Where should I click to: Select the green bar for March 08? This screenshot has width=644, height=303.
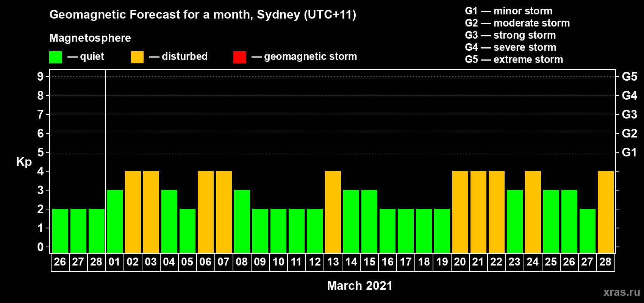click(242, 221)
